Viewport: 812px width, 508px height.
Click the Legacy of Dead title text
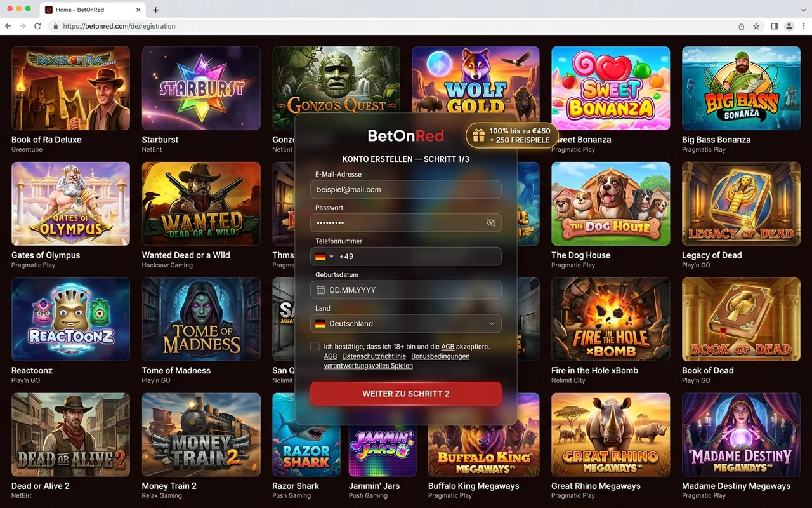[712, 255]
